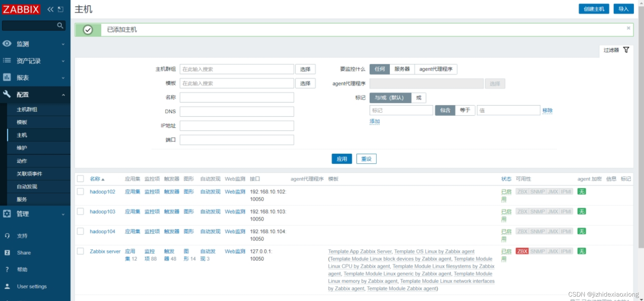
Task: Tick the select-all checkbox in table header
Action: click(x=80, y=179)
